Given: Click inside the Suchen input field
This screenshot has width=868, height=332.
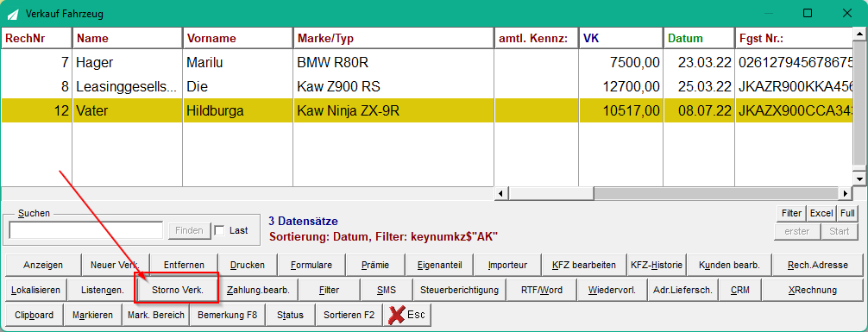Looking at the screenshot, I should 85,230.
